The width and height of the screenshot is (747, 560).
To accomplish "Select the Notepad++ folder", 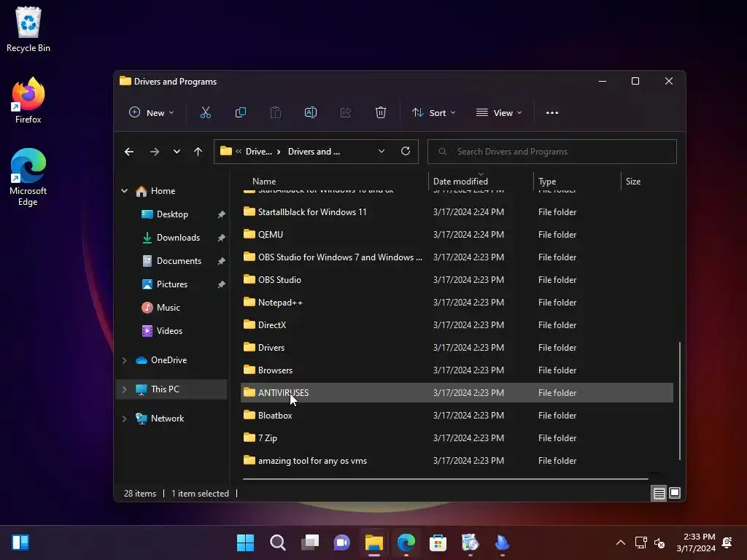I will click(457, 303).
